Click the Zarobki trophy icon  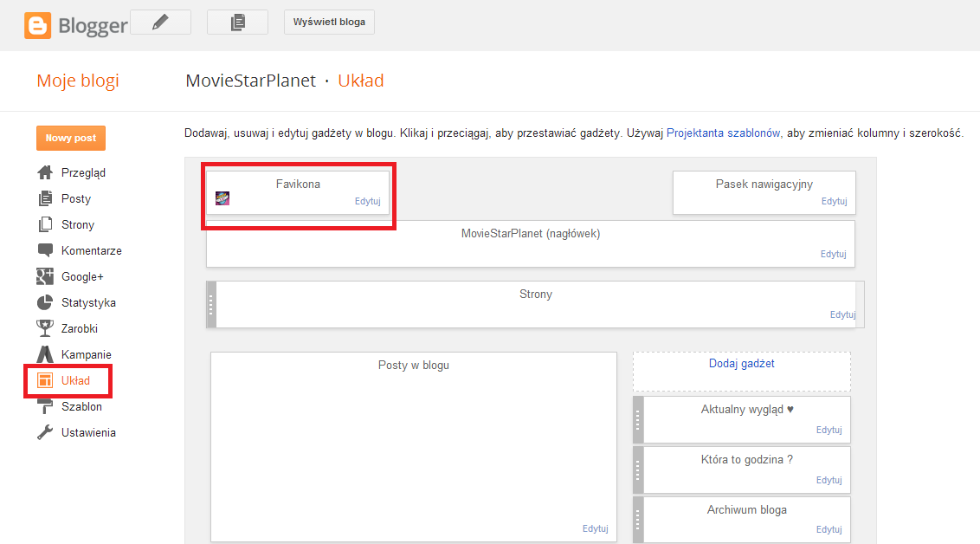point(45,328)
